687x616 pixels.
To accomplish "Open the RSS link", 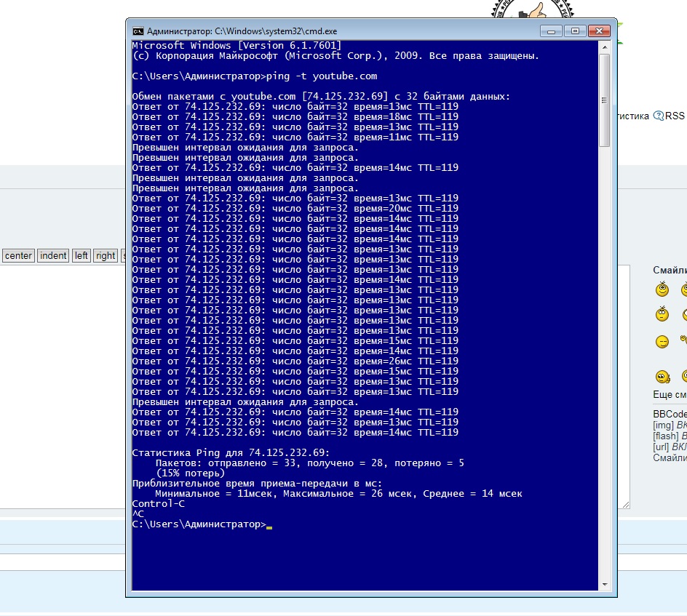I will click(x=675, y=116).
